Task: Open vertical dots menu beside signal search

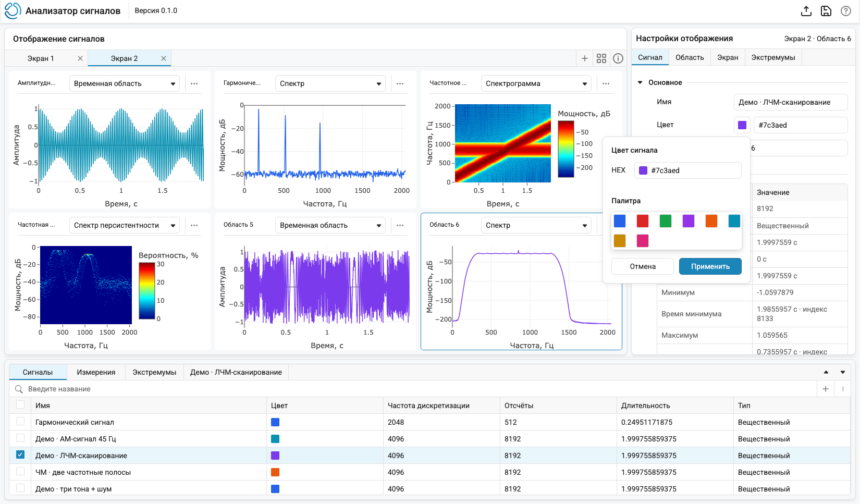Action: click(843, 389)
